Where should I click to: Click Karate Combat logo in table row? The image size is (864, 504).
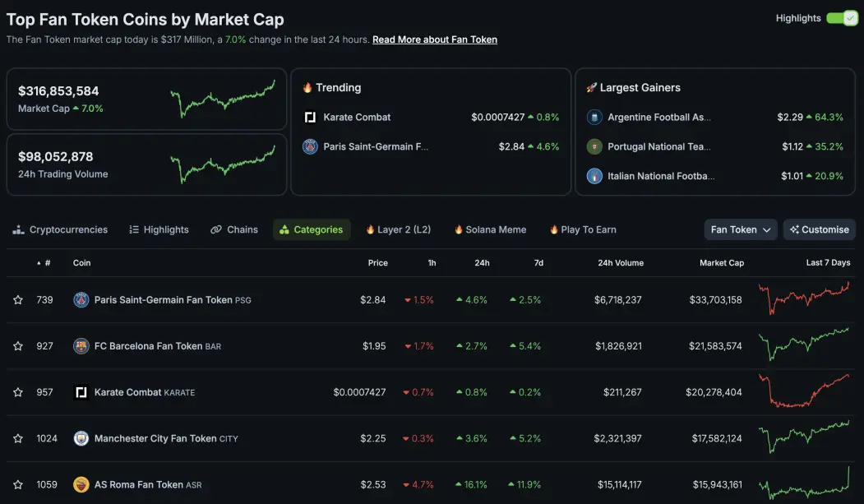81,392
